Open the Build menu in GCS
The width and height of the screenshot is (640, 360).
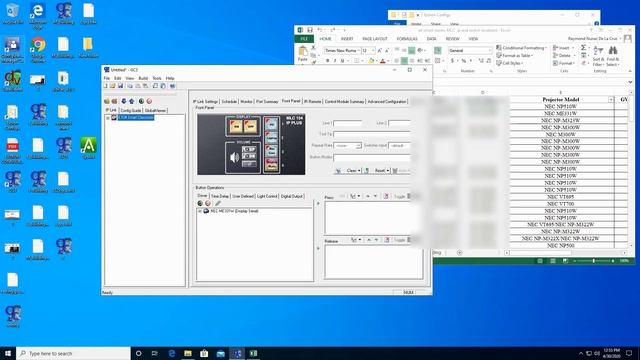[x=143, y=78]
